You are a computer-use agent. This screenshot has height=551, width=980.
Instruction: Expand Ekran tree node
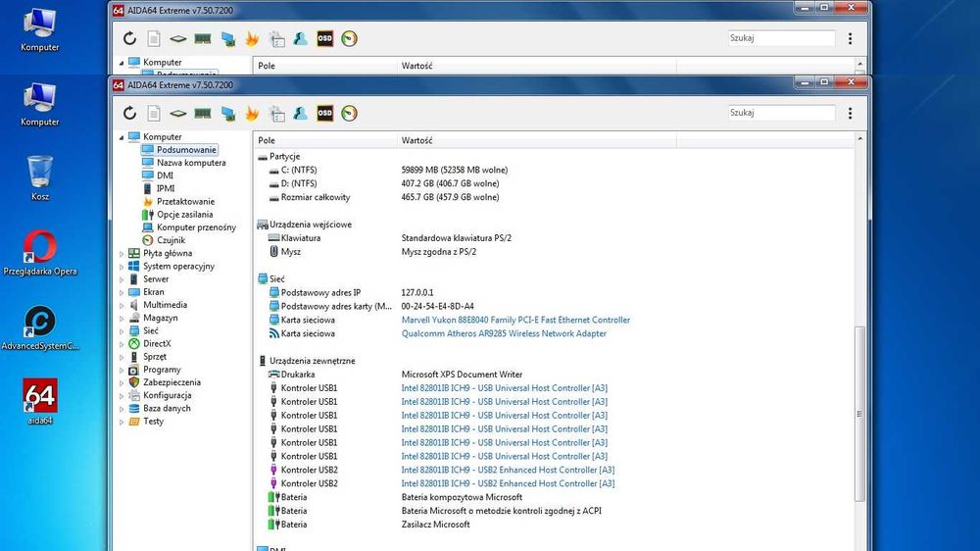[122, 292]
